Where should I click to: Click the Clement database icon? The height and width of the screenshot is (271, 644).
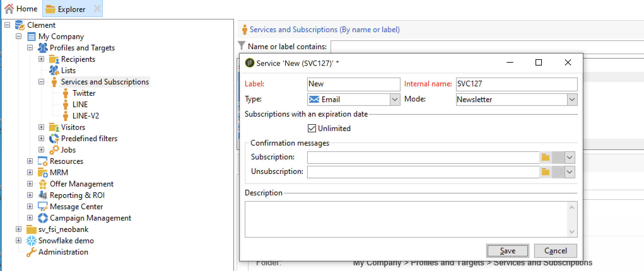pos(20,25)
